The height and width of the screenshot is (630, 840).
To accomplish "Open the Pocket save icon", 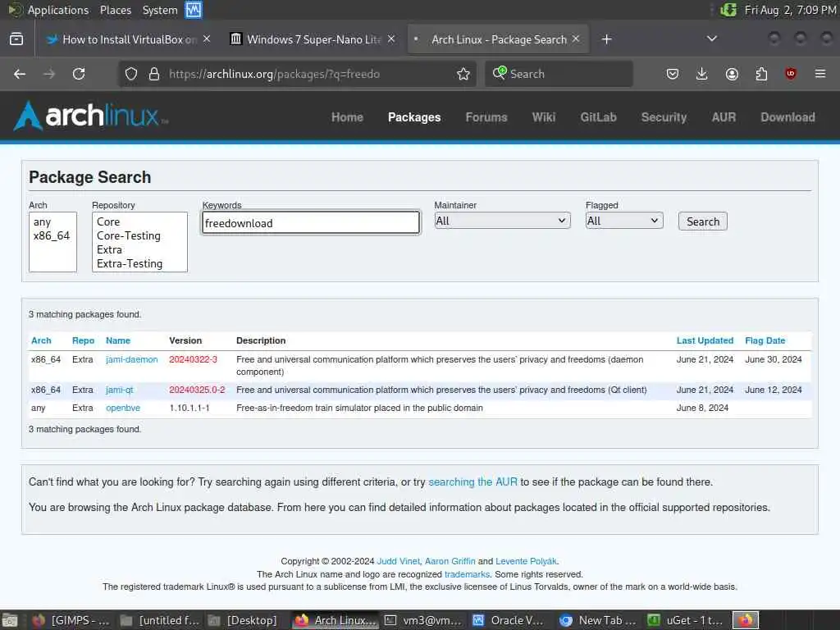I will click(x=673, y=74).
